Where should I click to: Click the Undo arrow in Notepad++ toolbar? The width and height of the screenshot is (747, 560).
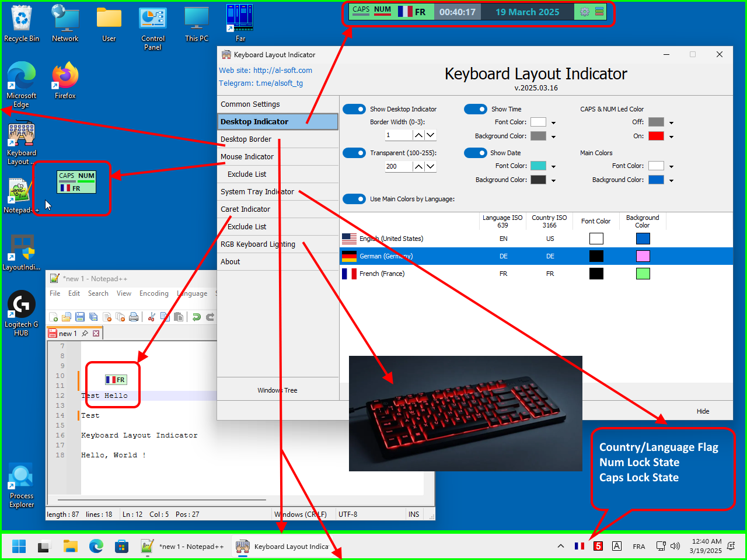(x=196, y=317)
